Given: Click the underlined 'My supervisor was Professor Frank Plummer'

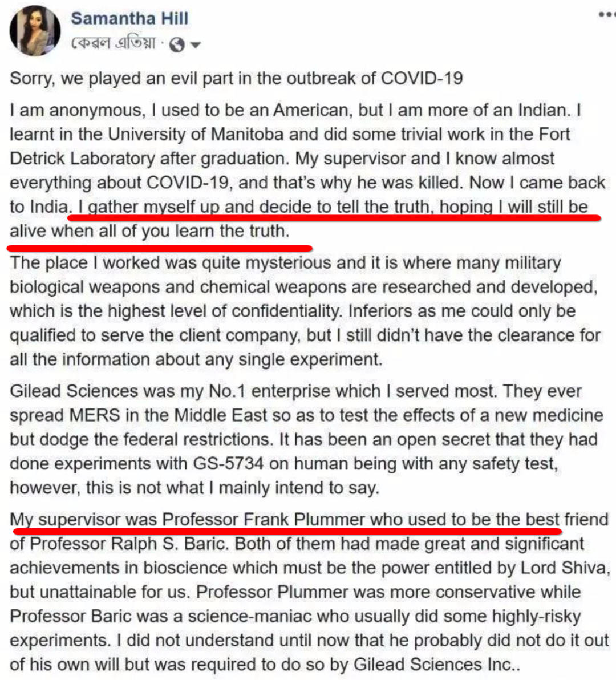Looking at the screenshot, I should (x=188, y=520).
